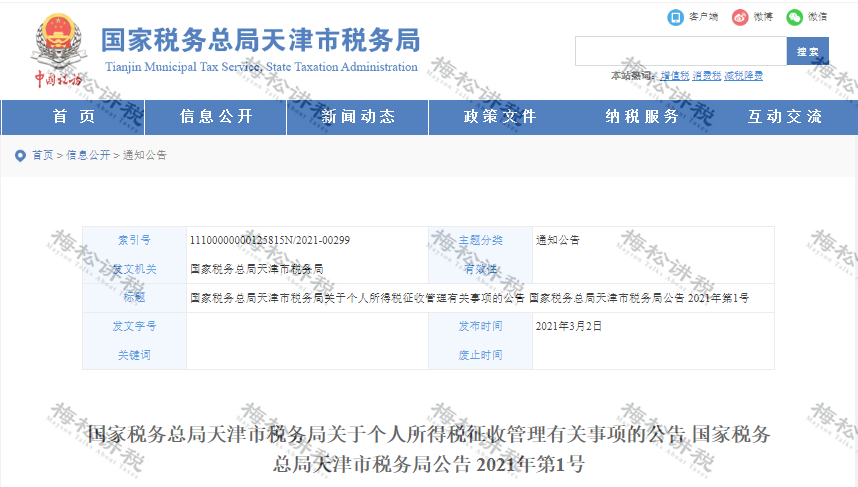Open the 减税降费 hot keyword link
This screenshot has height=487, width=858.
(x=744, y=76)
